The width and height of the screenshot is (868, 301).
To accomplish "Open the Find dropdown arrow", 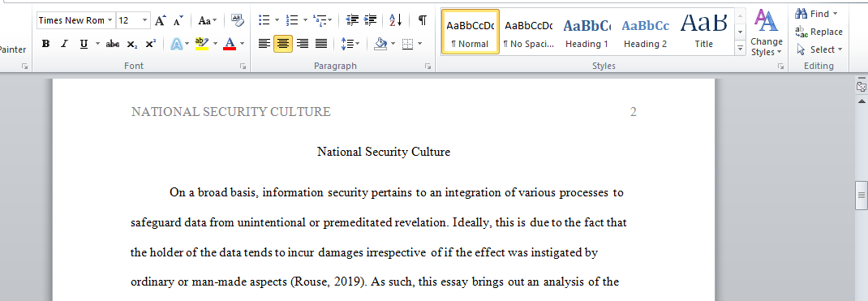I will pyautogui.click(x=836, y=14).
